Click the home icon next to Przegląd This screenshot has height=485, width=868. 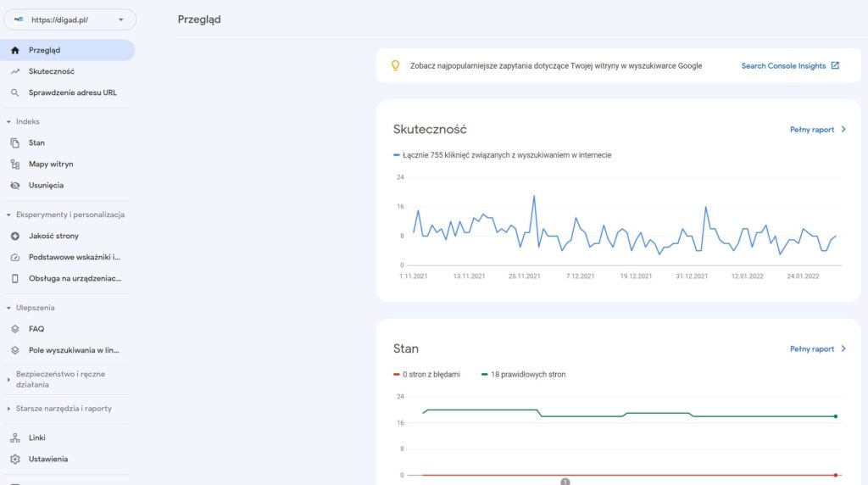pos(15,50)
